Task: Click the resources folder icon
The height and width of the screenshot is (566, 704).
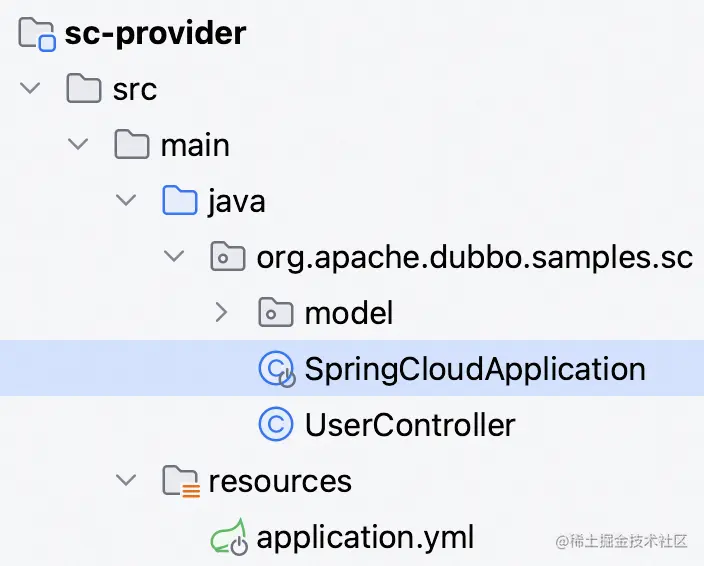Action: [181, 481]
